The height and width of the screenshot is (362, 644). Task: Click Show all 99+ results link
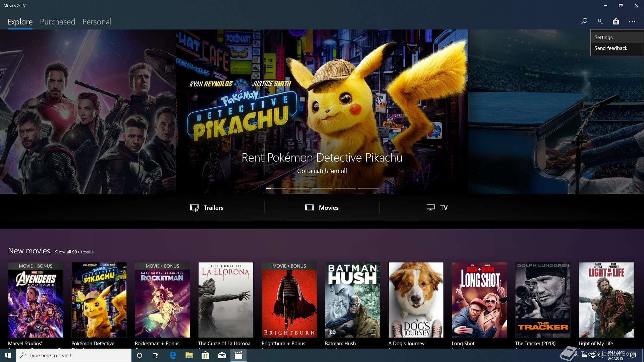(74, 252)
